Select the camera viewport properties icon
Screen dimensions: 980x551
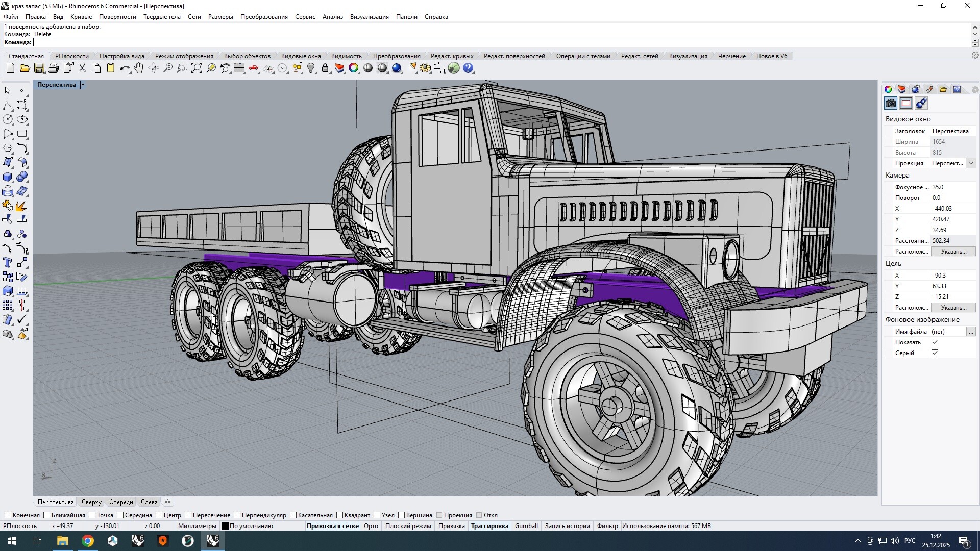[x=891, y=103]
